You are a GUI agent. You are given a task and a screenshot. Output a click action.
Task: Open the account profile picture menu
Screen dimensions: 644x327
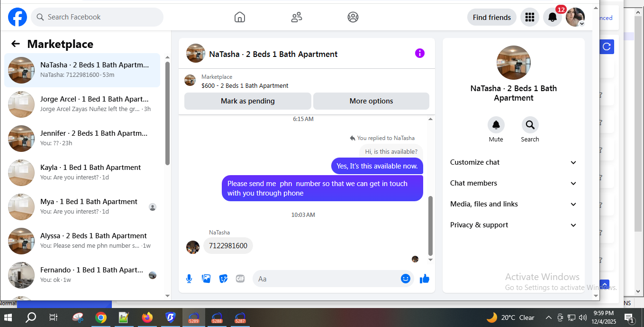pyautogui.click(x=575, y=17)
